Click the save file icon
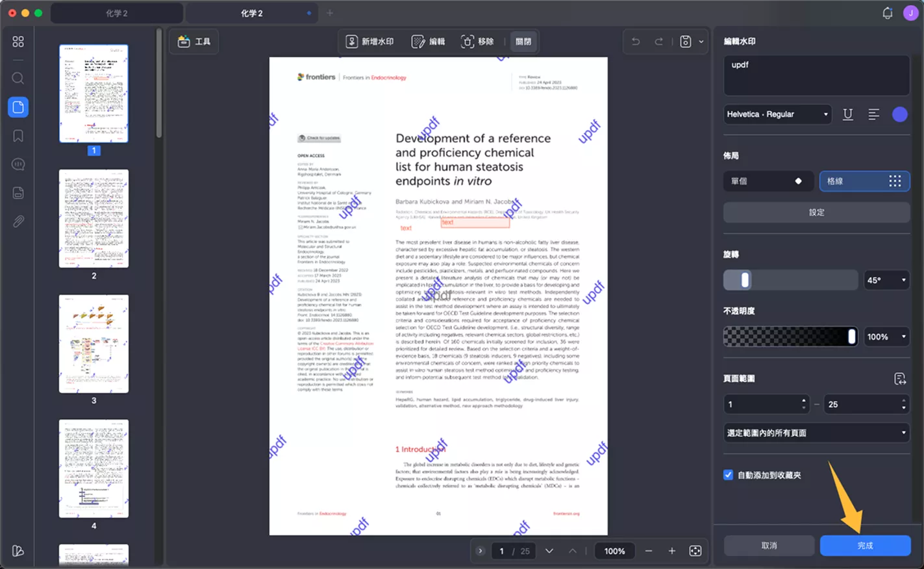The height and width of the screenshot is (569, 924). coord(685,42)
